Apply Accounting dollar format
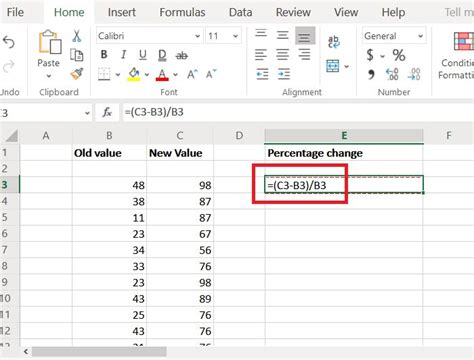 pyautogui.click(x=370, y=55)
